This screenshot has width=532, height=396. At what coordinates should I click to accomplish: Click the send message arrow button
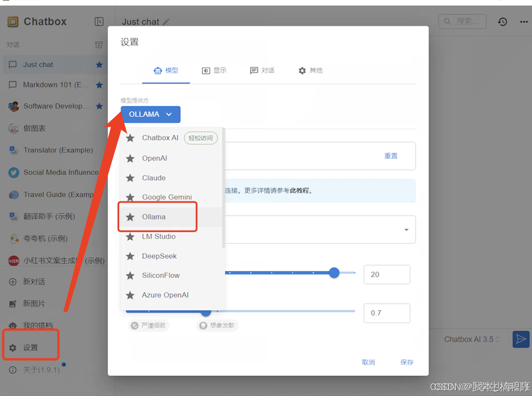click(x=521, y=339)
